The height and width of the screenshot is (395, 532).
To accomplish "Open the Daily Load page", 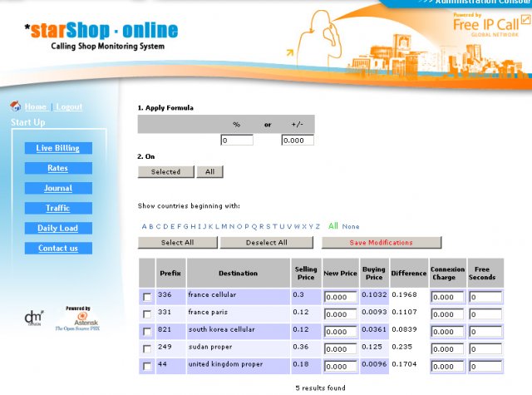I will [x=57, y=228].
